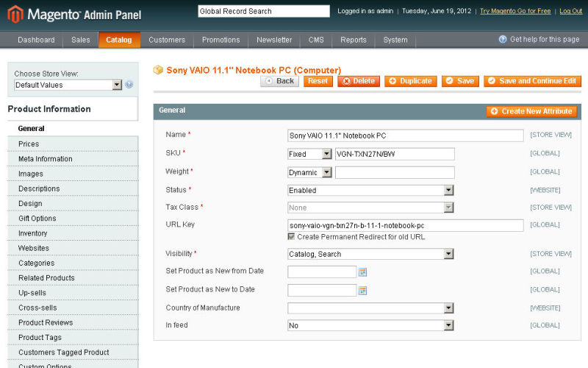The height and width of the screenshot is (368, 588).
Task: Toggle Create Permanent Redirect for old URL
Action: pyautogui.click(x=291, y=236)
